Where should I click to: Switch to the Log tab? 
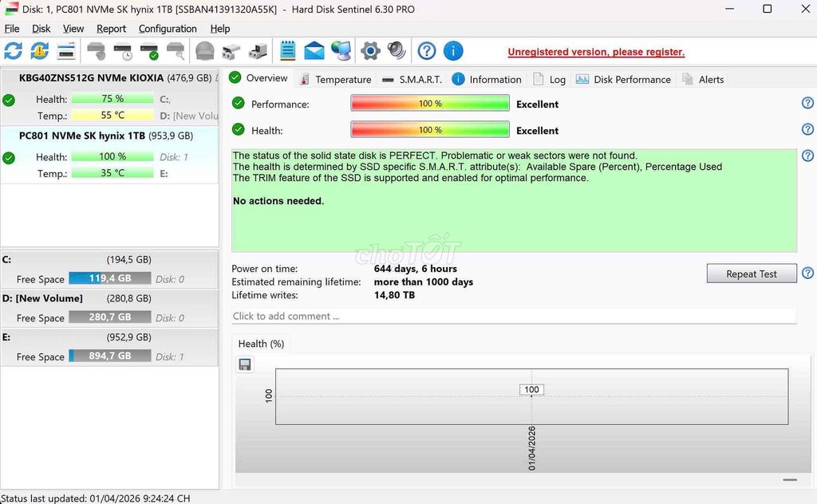coord(549,80)
